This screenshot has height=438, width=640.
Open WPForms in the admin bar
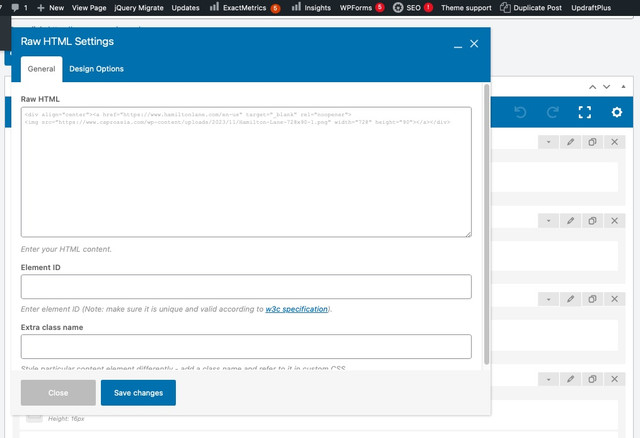point(356,7)
